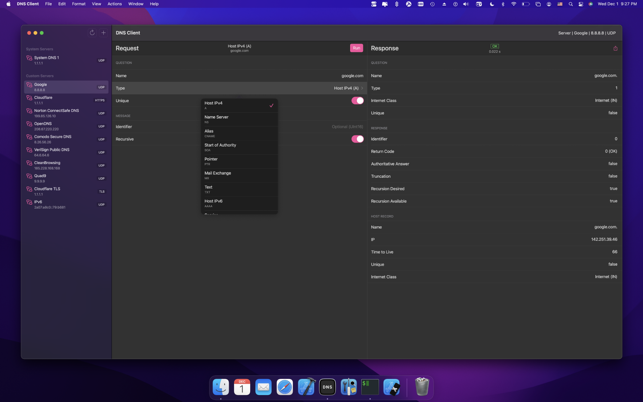Select the IPv6 server entry
Viewport: 643px width, 402px height.
[66, 204]
